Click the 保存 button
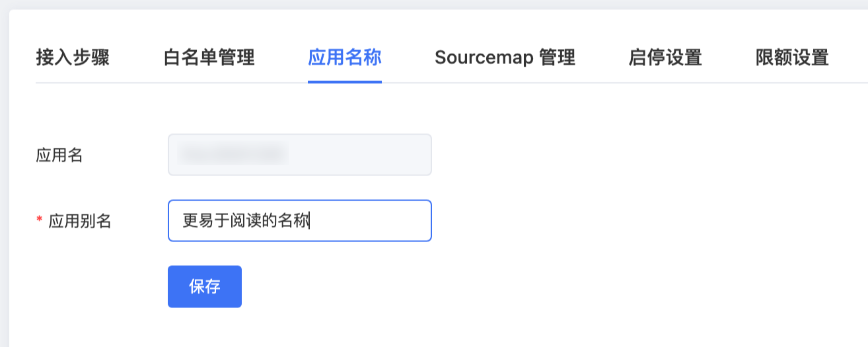Screen dimensions: 868x347 205,286
